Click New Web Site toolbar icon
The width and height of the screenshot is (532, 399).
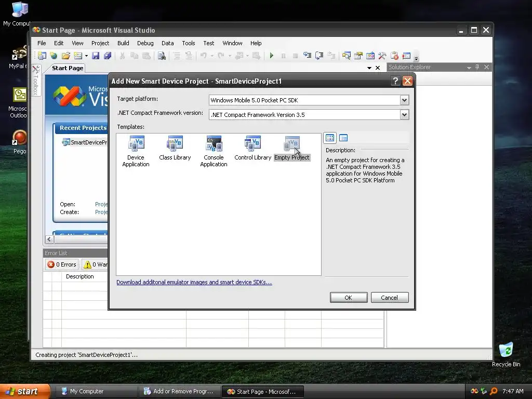(x=54, y=56)
